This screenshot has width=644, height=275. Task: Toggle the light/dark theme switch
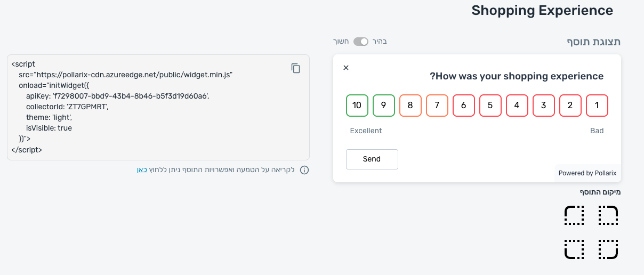tap(361, 42)
